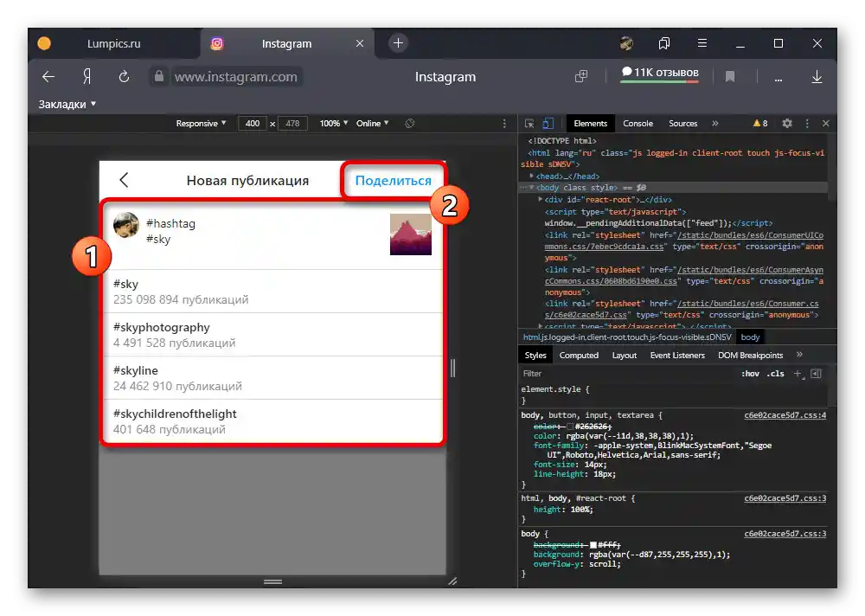The width and height of the screenshot is (865, 616).
Task: Open the Computed sub-tab
Action: 579,356
